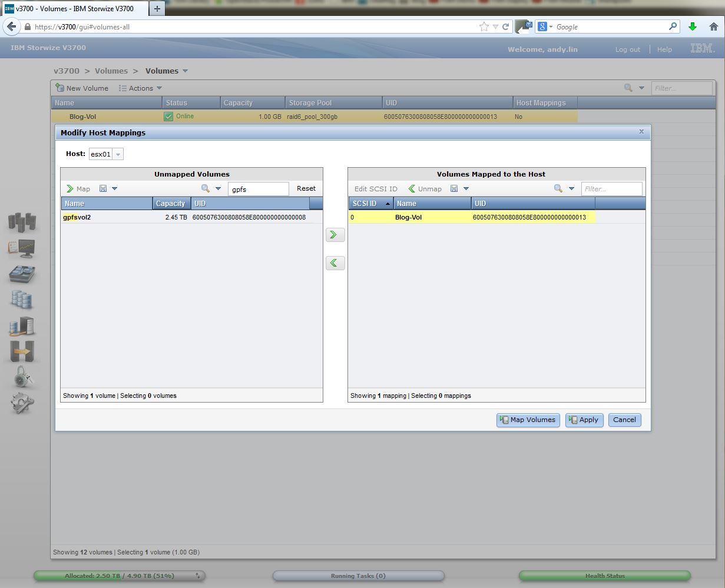725x588 pixels.
Task: Click the gpfs filter field in Unmapped Volumes
Action: pos(259,189)
